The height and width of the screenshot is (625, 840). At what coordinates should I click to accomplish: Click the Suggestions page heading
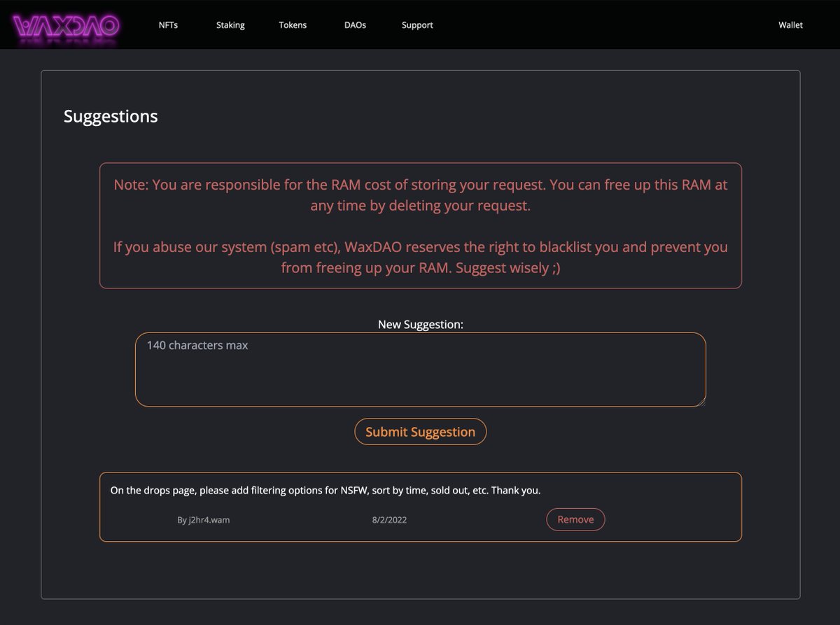point(111,116)
